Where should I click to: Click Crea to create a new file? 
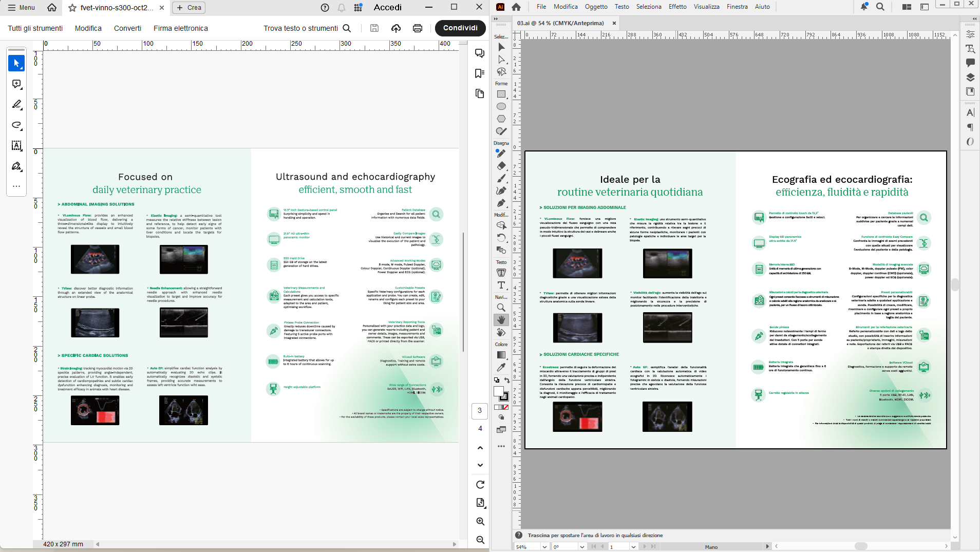coord(189,8)
